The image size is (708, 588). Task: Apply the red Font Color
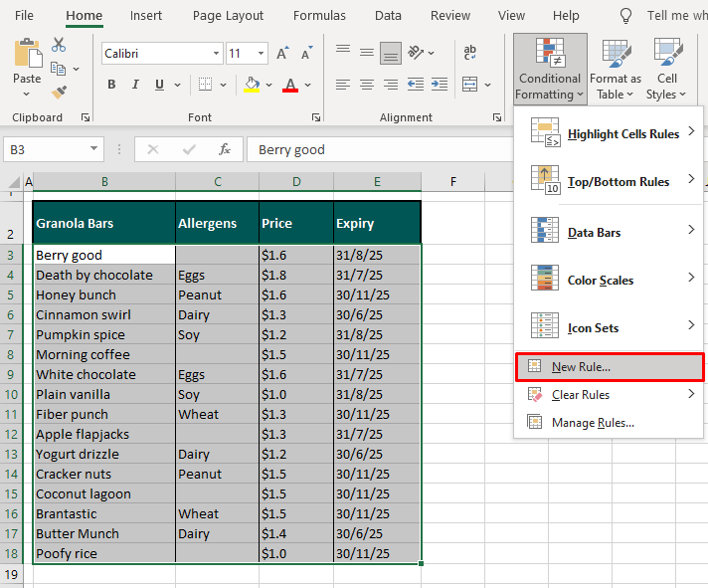point(290,85)
